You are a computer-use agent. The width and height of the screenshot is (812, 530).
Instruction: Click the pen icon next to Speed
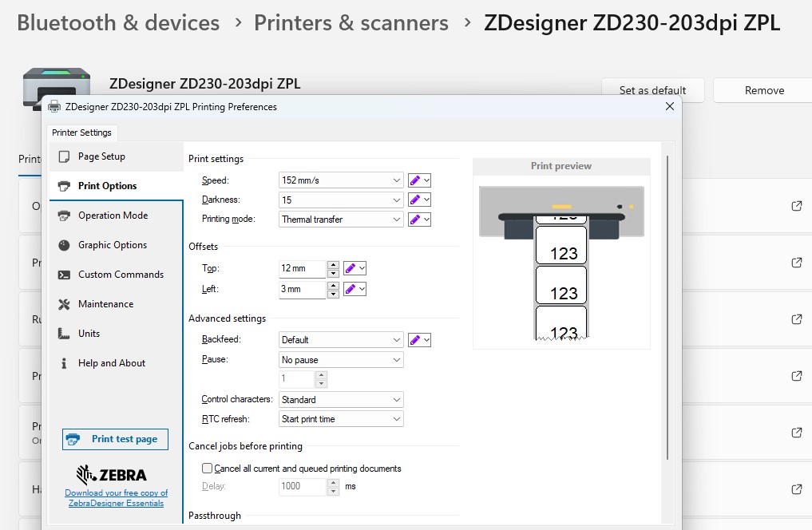click(414, 180)
